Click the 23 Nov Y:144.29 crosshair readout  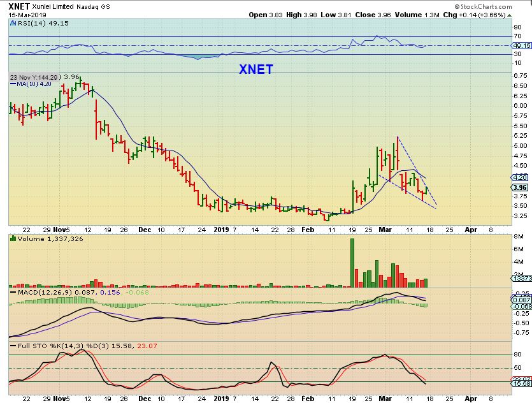[x=34, y=77]
